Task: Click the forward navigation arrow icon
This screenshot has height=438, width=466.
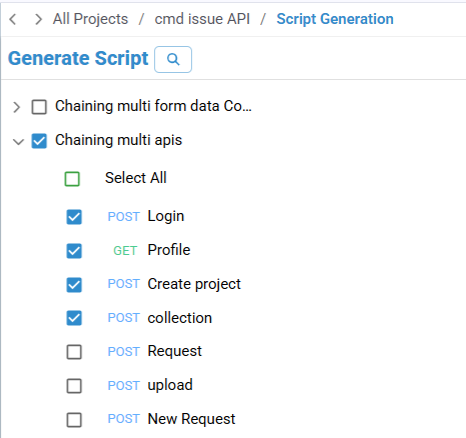Action: (39, 19)
